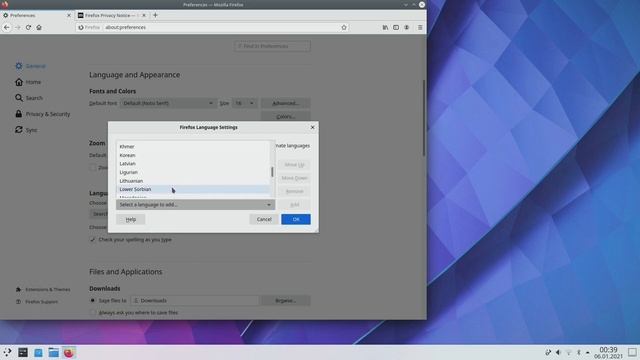The height and width of the screenshot is (360, 640).
Task: Open the Sync preferences category
Action: click(26, 130)
